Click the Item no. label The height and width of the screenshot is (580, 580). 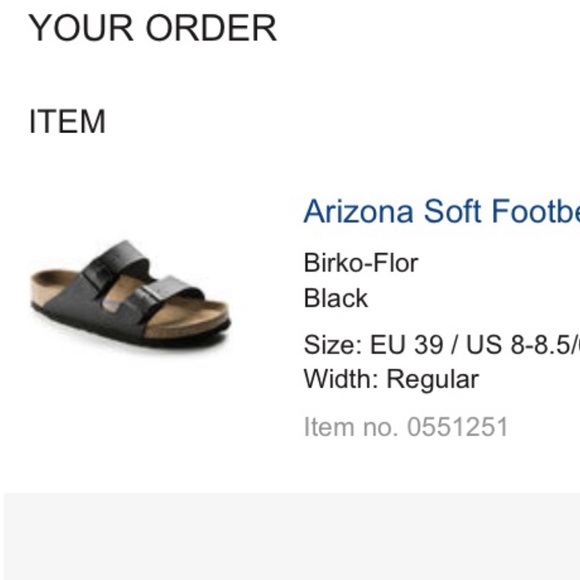(351, 426)
